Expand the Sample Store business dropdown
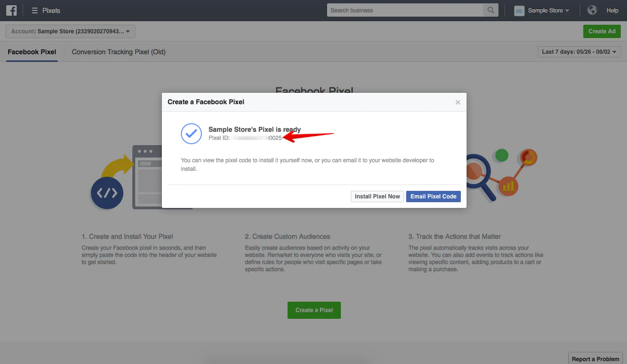 coord(548,10)
